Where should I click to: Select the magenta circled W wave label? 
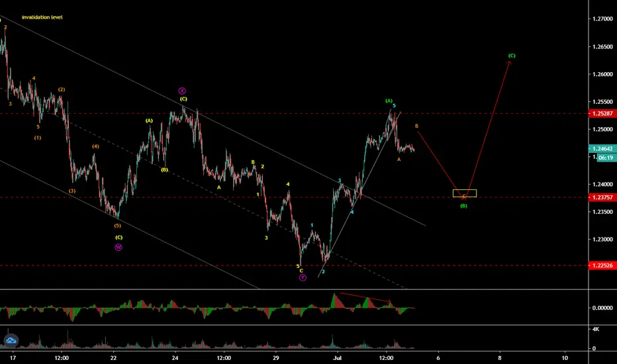(119, 248)
